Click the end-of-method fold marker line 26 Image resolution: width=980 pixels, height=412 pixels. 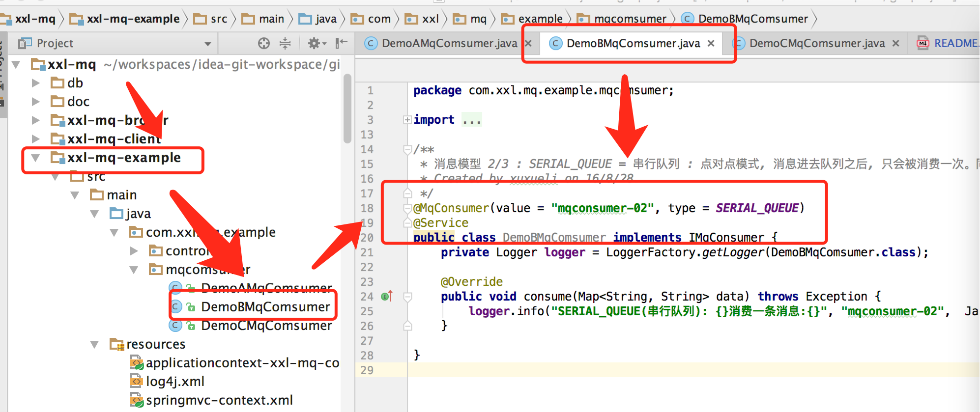point(407,326)
